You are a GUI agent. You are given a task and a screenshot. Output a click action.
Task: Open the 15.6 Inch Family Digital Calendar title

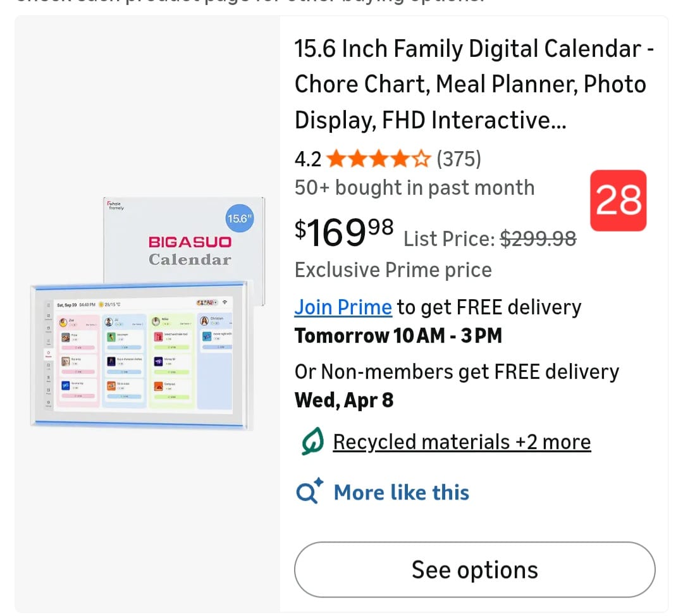point(474,84)
